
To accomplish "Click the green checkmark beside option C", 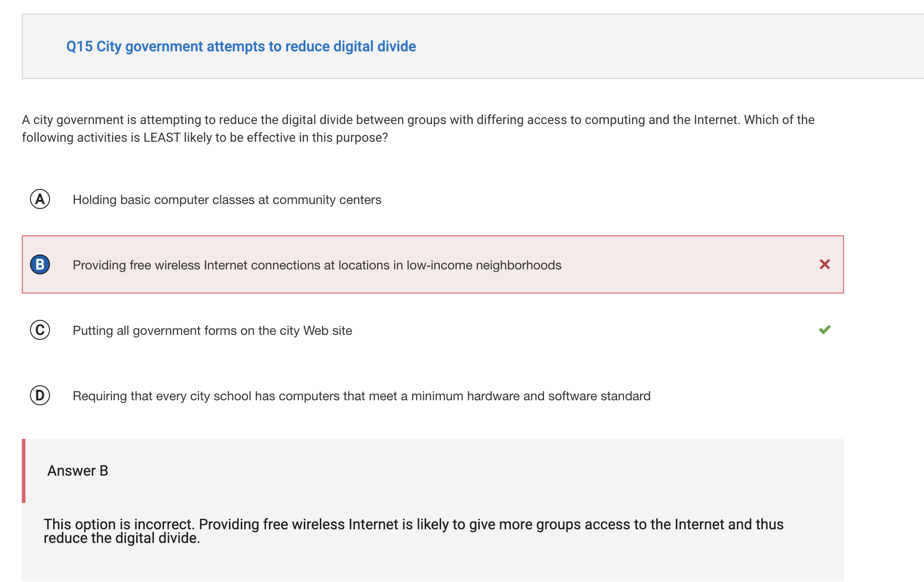I will click(x=825, y=329).
